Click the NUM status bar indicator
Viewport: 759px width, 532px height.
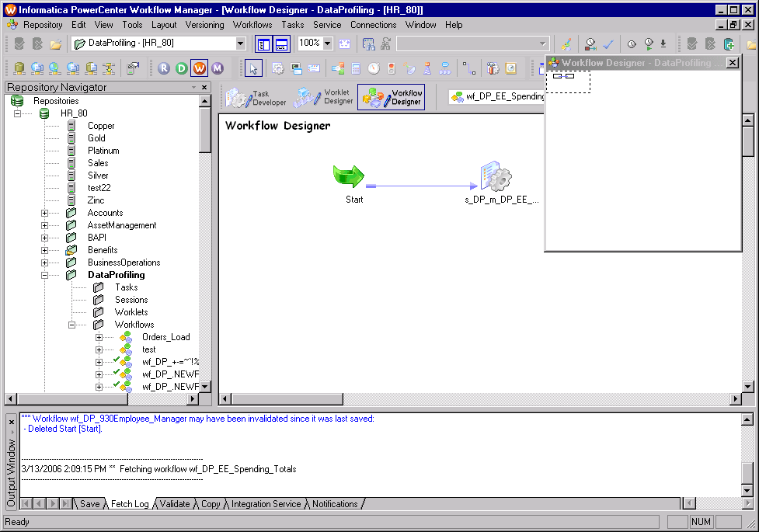tap(701, 522)
